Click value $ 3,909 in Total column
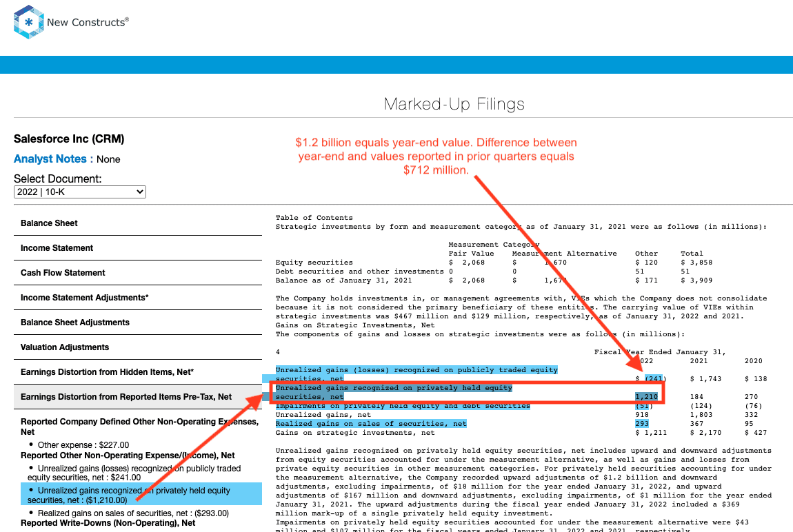This screenshot has width=793, height=532. 696,280
